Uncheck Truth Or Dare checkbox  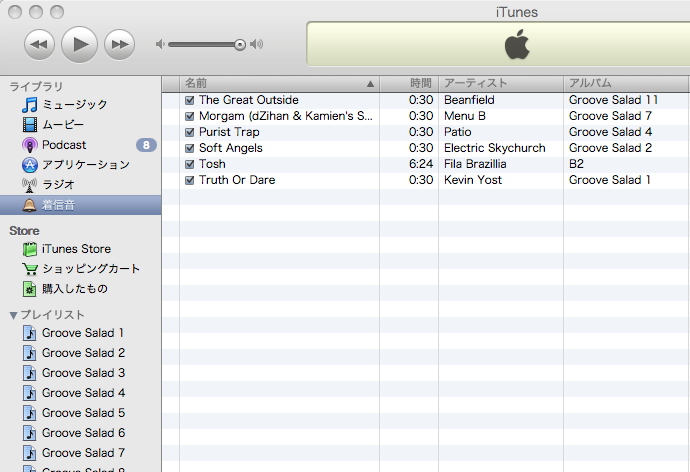tap(190, 180)
